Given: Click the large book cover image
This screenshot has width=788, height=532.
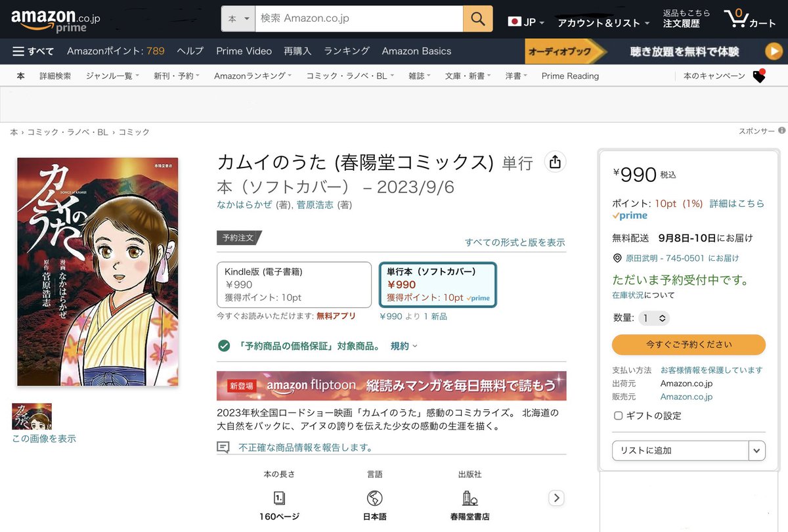Looking at the screenshot, I should 97,272.
